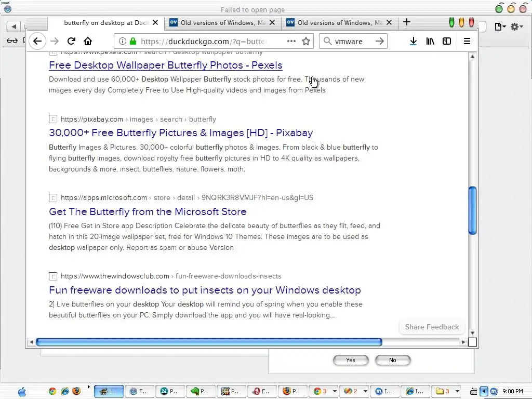Image resolution: width=532 pixels, height=399 pixels.
Task: Launch Chrome from the quick launch
Action: 52,391
